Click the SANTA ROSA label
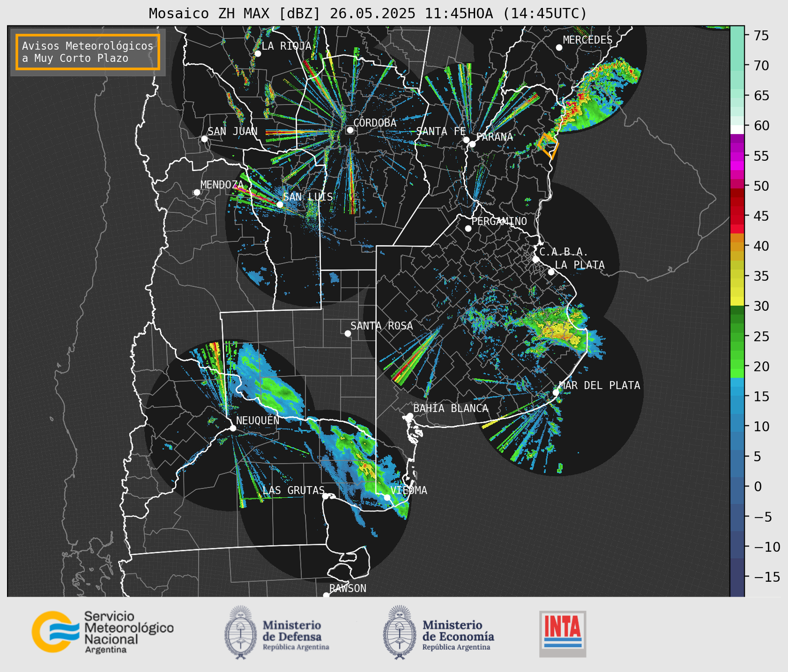 382,326
